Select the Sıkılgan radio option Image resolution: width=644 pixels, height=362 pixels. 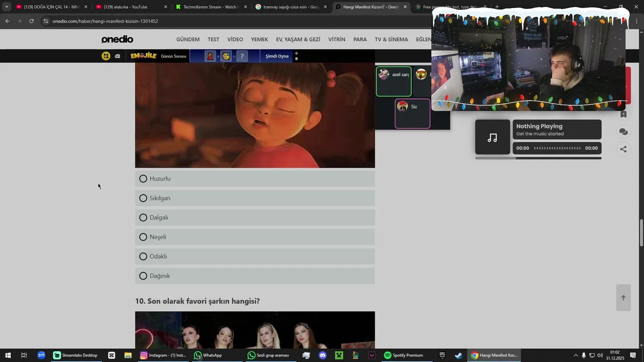255,198
